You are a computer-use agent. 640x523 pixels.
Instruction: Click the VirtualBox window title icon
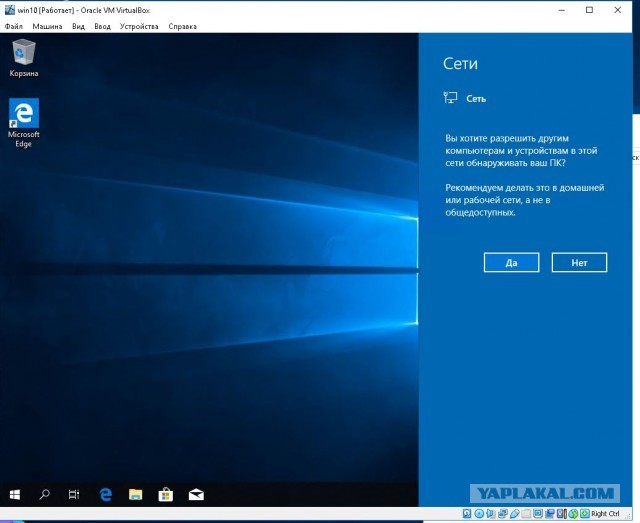click(10, 10)
